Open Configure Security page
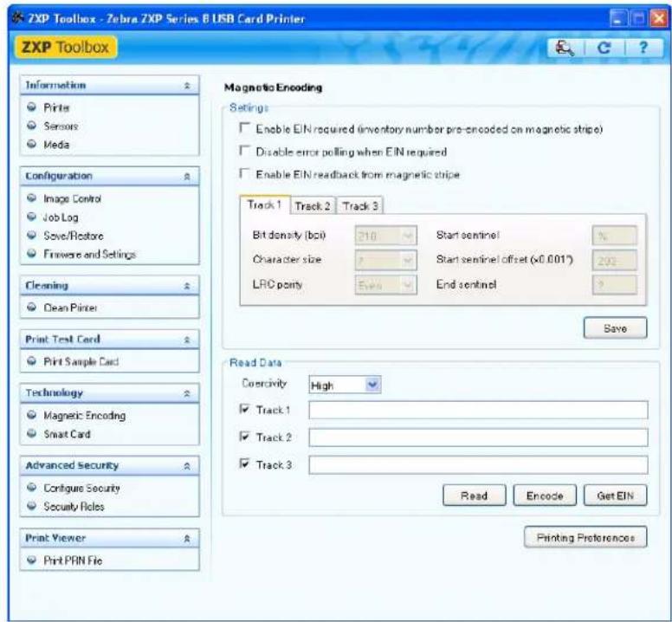The width and height of the screenshot is (672, 622). click(81, 488)
